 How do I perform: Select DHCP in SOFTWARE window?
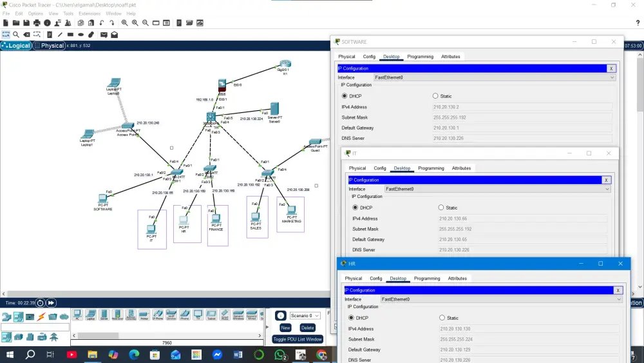pos(345,96)
